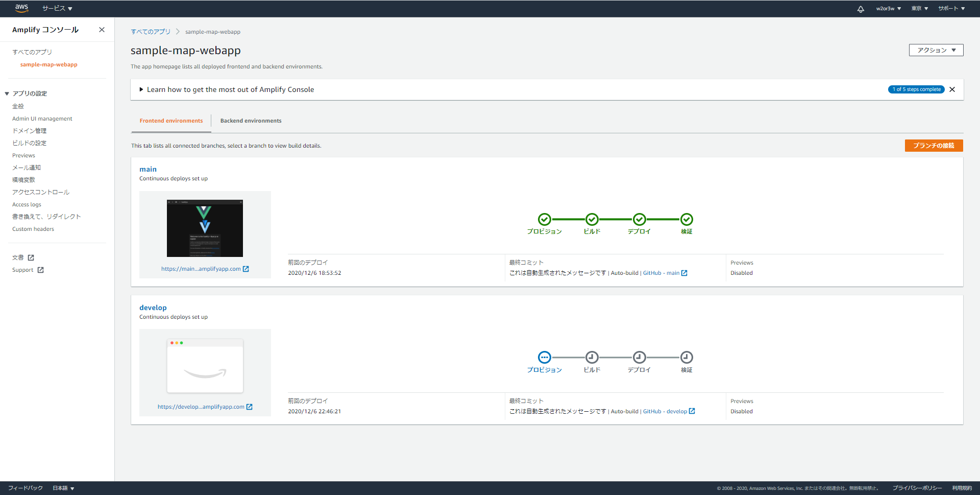Click the AWS logo icon
The image size is (980, 495).
point(21,8)
